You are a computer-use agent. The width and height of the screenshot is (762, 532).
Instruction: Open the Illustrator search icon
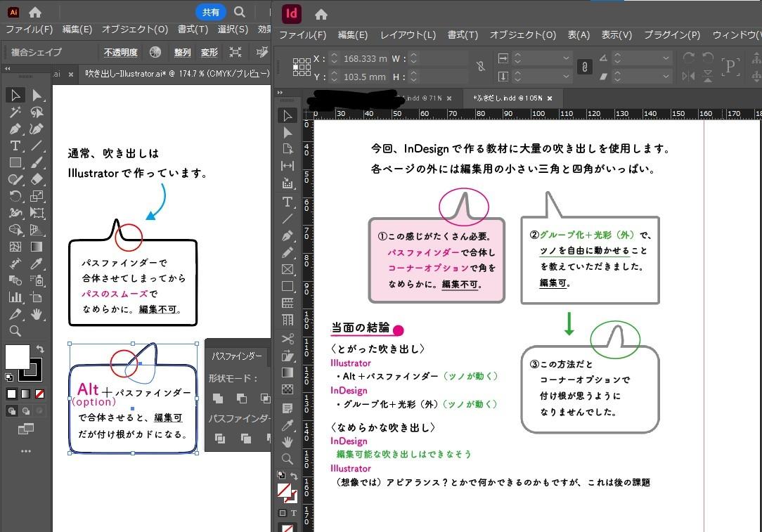coord(240,12)
